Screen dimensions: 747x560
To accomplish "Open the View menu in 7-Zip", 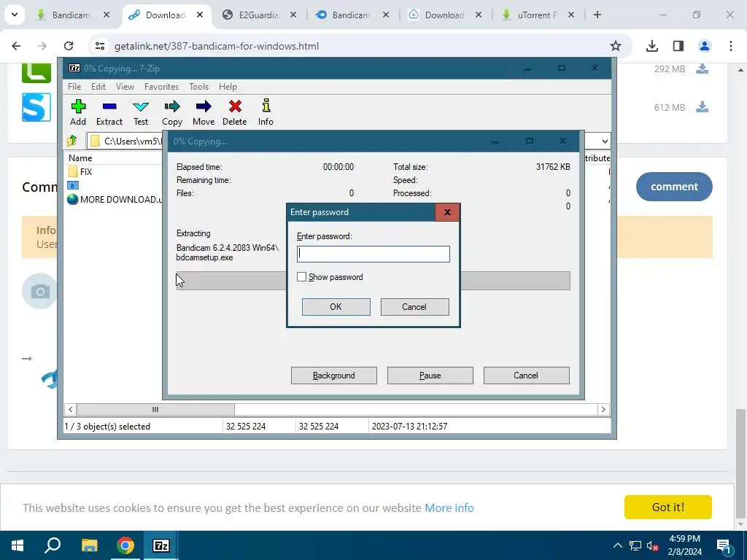I will (x=125, y=87).
